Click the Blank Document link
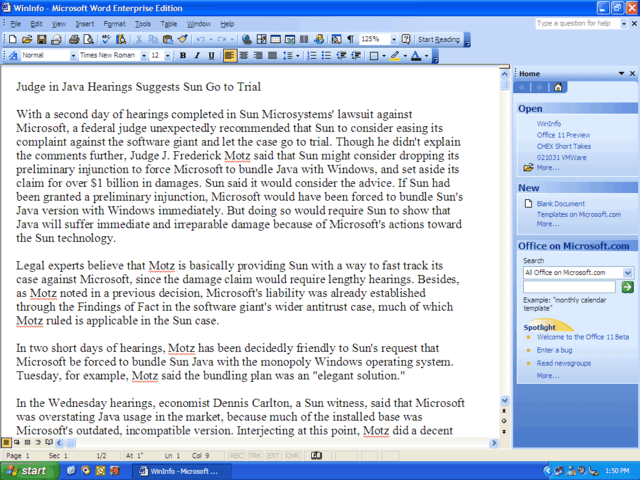 (560, 204)
